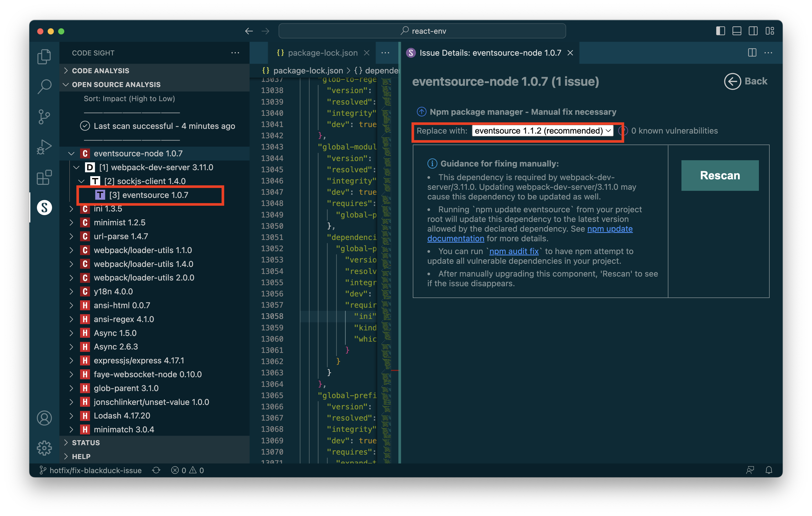Image resolution: width=812 pixels, height=516 pixels.
Task: Select minimatch 3.0.4 item
Action: tap(154, 429)
